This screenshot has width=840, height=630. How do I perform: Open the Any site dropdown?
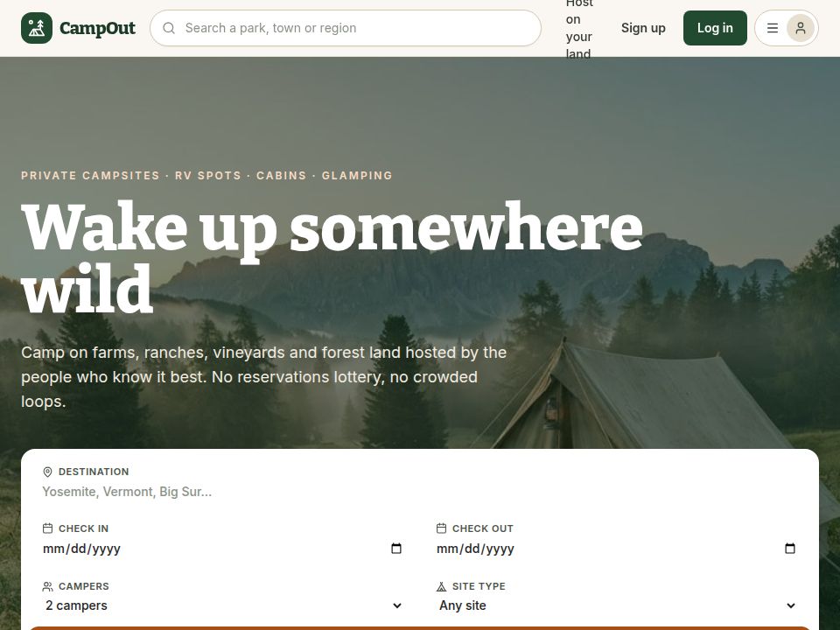(616, 605)
